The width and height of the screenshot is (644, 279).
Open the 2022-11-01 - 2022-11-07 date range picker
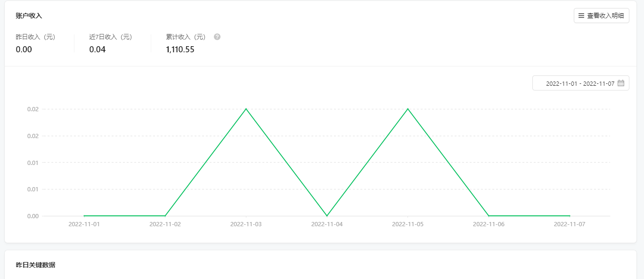580,83
